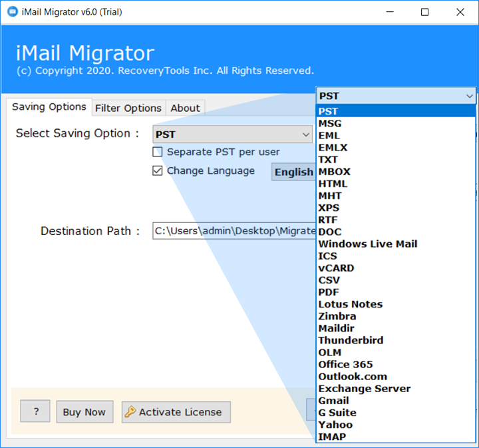This screenshot has height=448, width=479.
Task: Select CSV as saving option
Action: click(396, 280)
